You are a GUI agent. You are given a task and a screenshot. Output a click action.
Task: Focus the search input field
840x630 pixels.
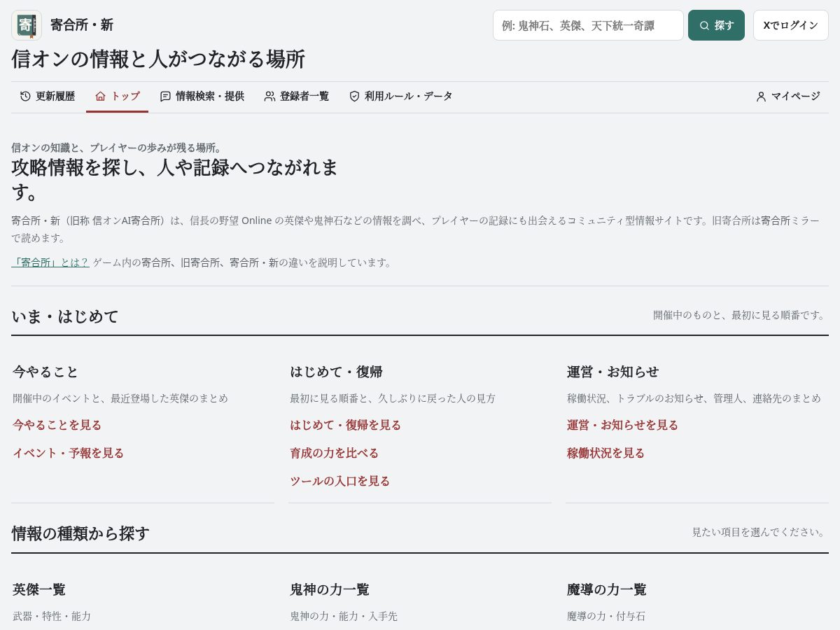588,25
